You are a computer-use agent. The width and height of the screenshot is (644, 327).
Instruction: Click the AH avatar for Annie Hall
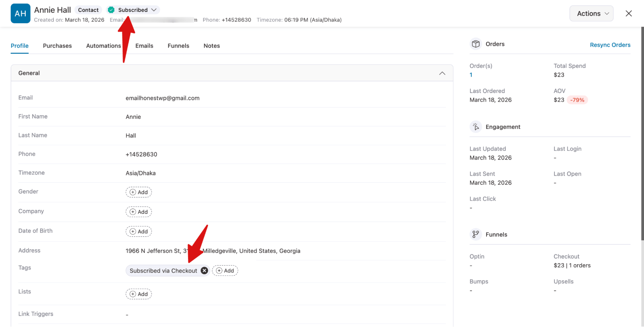point(20,13)
